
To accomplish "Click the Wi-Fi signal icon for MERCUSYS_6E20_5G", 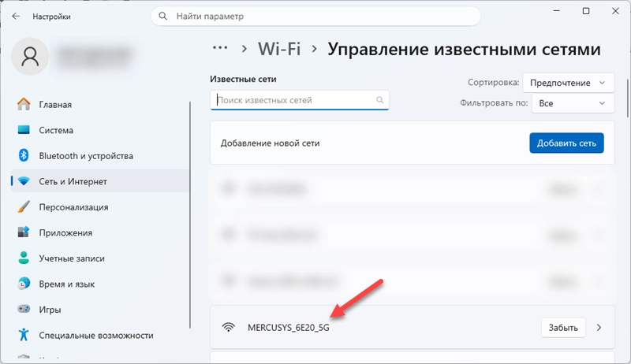I will [229, 328].
